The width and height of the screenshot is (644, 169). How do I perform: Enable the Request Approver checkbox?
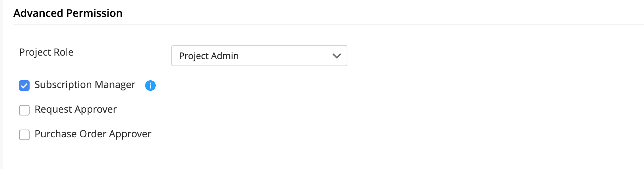pyautogui.click(x=24, y=110)
